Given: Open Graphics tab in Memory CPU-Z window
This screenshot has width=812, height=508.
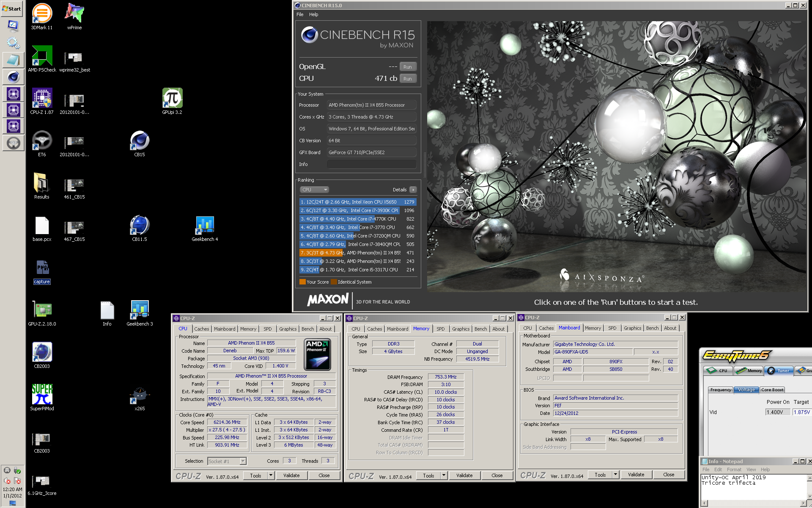Looking at the screenshot, I should coord(461,329).
